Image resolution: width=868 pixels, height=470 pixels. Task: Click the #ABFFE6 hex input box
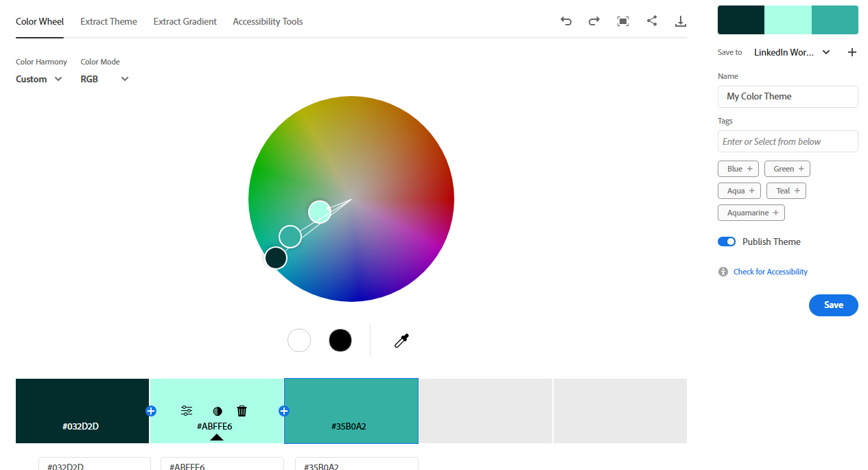222,465
